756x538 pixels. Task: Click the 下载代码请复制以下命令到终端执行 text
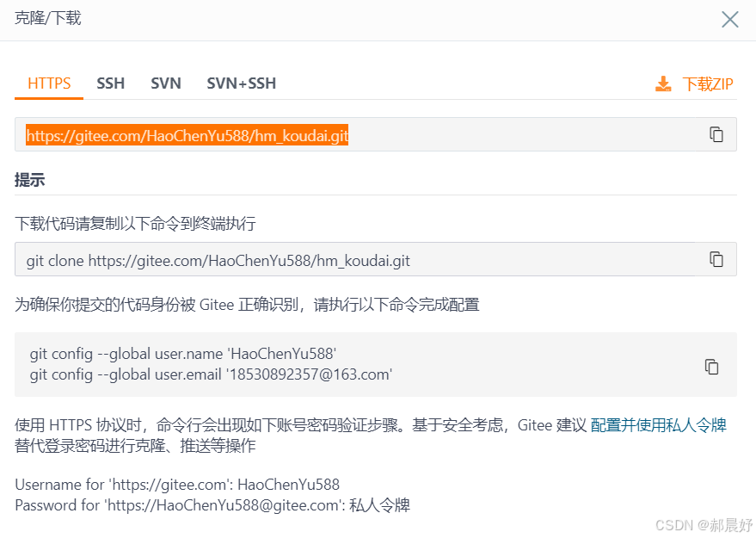coord(135,224)
